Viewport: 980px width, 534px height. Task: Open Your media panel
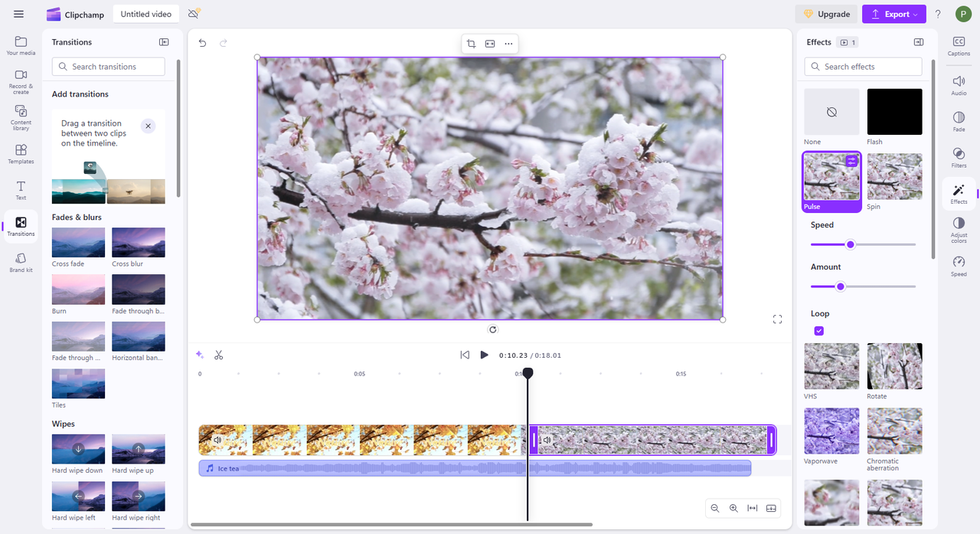pos(21,46)
